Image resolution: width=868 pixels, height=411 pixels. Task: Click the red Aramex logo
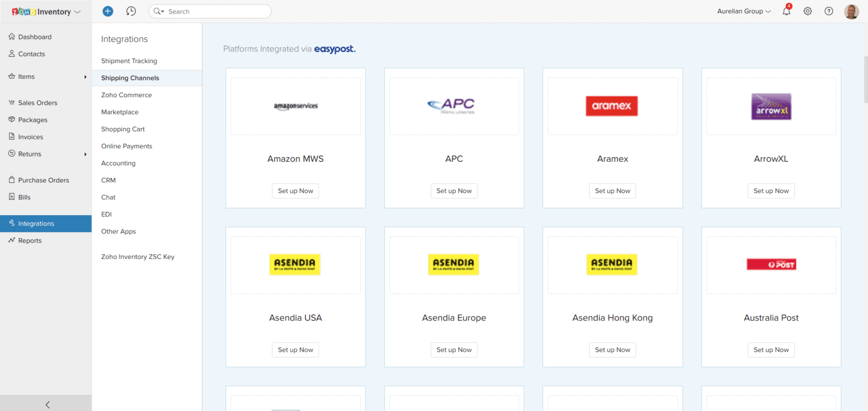pyautogui.click(x=612, y=106)
